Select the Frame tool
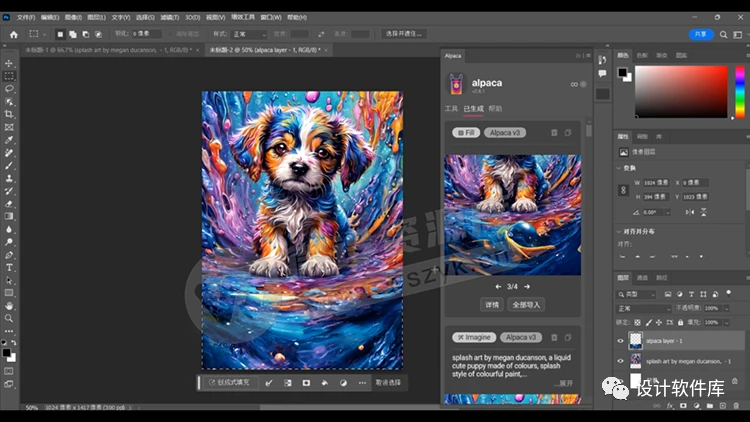 (9, 127)
